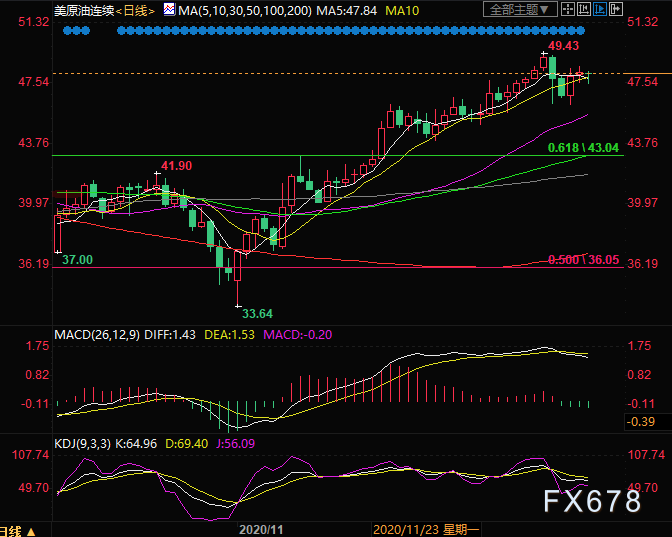Click the 37.00 price label

77,259
